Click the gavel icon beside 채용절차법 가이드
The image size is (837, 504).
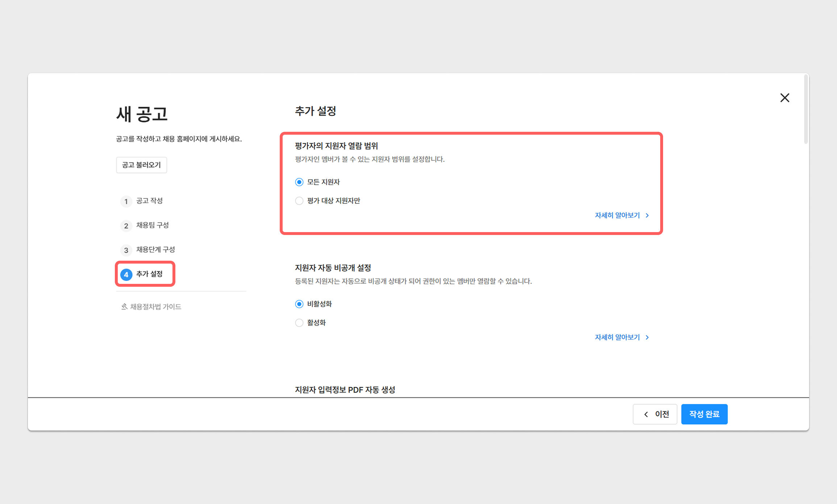point(124,307)
